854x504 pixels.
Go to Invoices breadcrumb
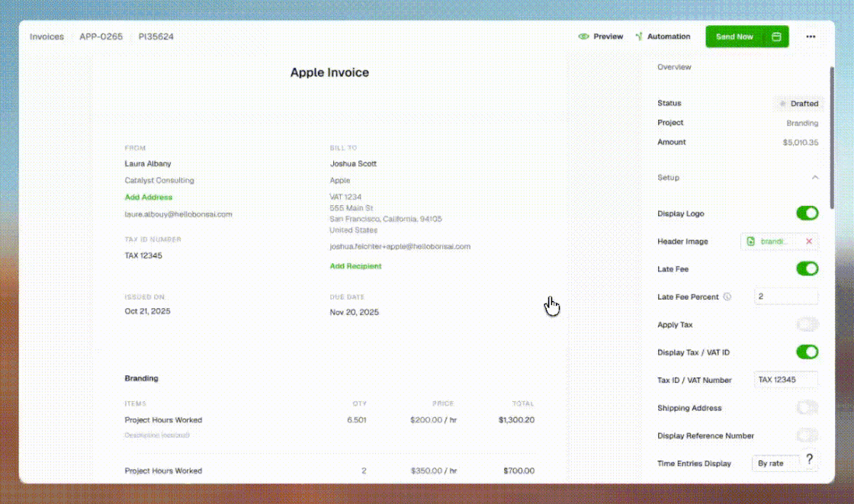point(47,37)
